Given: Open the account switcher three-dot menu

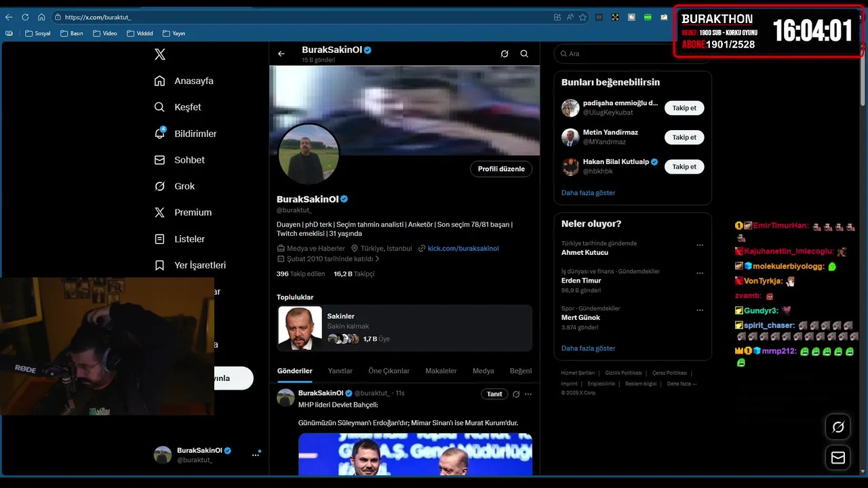Looking at the screenshot, I should pyautogui.click(x=256, y=455).
